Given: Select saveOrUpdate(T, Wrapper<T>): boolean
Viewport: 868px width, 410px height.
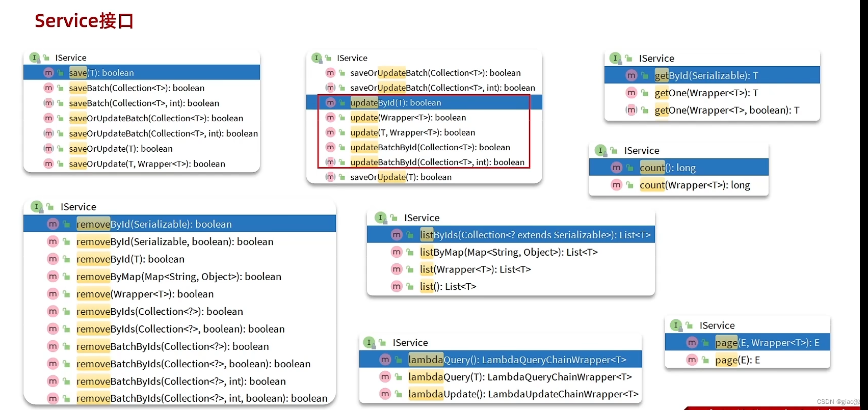Looking at the screenshot, I should click(147, 163).
